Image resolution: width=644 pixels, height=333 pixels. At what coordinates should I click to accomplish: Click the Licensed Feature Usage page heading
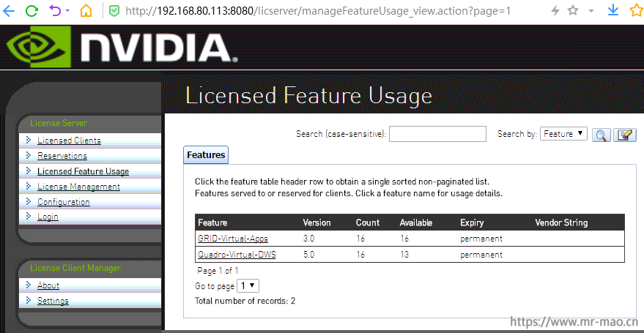[x=309, y=96]
